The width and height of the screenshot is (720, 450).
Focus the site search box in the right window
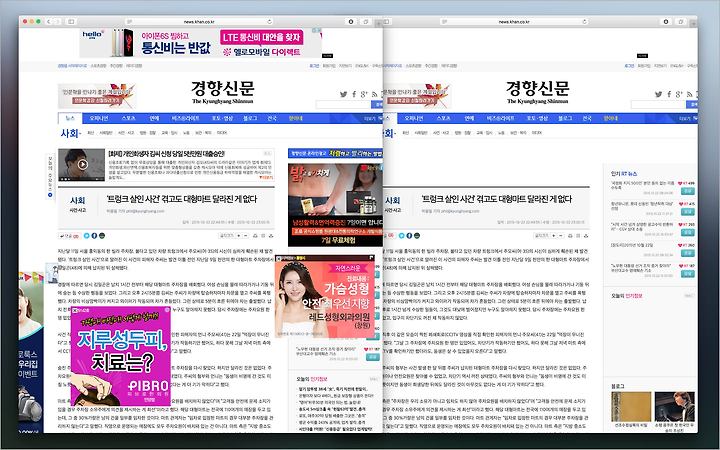click(658, 105)
